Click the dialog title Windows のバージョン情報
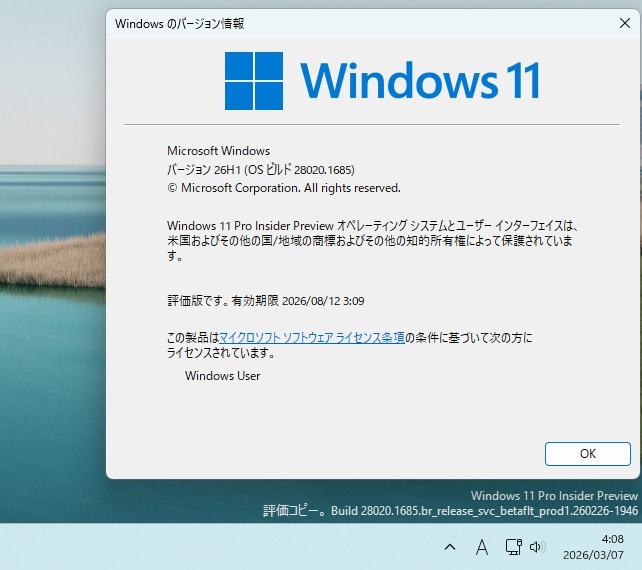Screen dimensions: 642x570 180,24
